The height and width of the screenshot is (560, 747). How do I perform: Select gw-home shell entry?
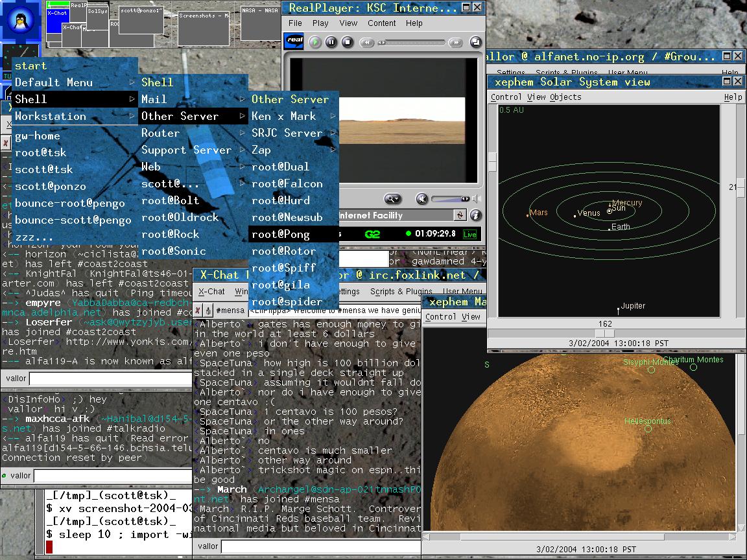[75, 135]
